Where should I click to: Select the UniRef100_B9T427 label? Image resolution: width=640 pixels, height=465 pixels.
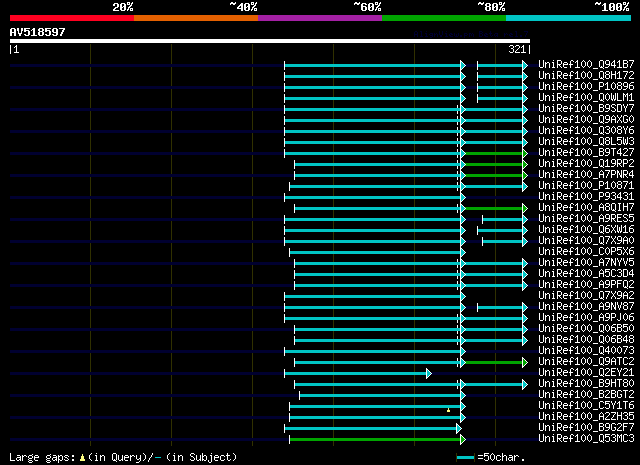point(586,152)
